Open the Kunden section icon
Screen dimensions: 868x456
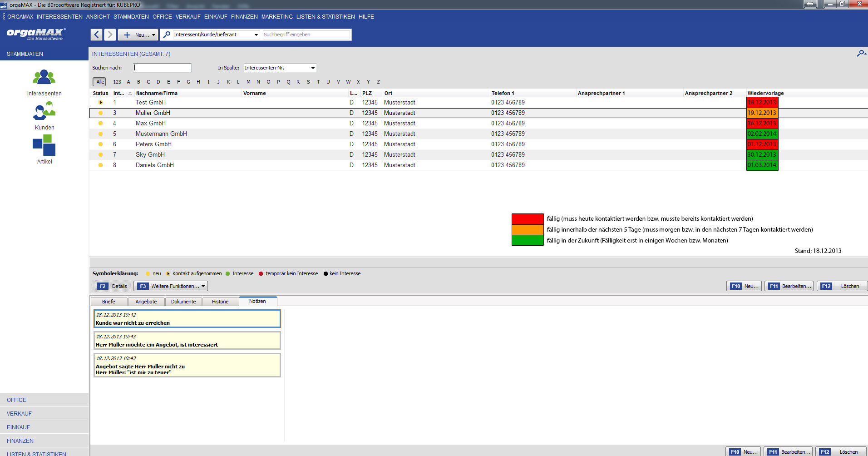[44, 111]
